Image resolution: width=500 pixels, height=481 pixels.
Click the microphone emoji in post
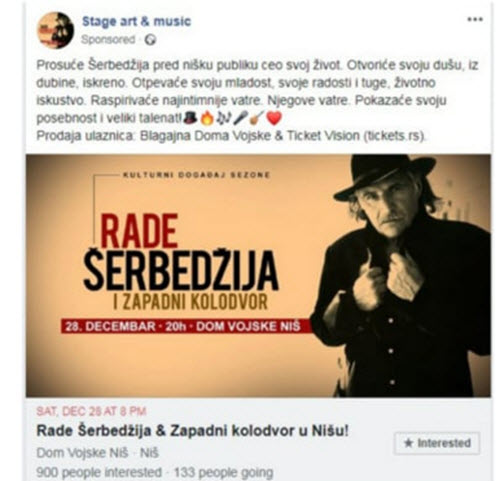pos(240,118)
